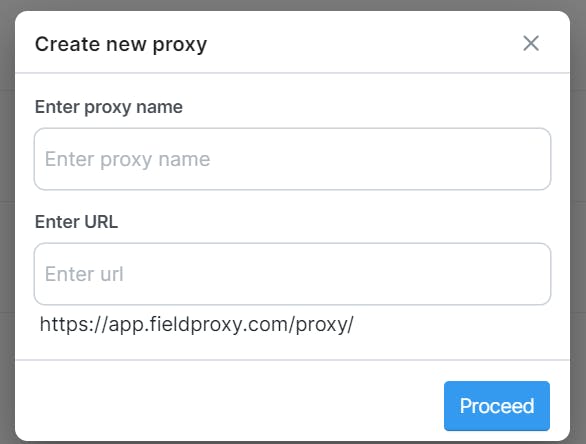Dismiss dialog via dimmed backdrop at left
The height and width of the screenshot is (444, 586).
coord(7,224)
